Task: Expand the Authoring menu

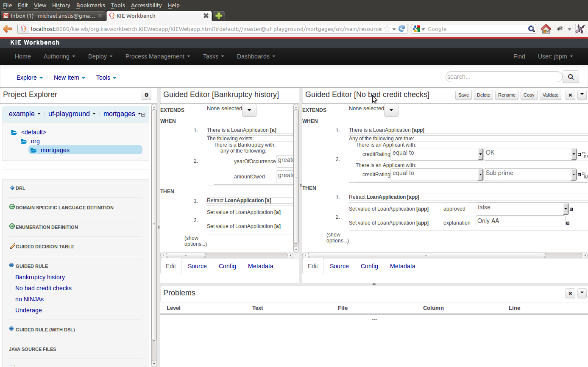Action: 59,56
